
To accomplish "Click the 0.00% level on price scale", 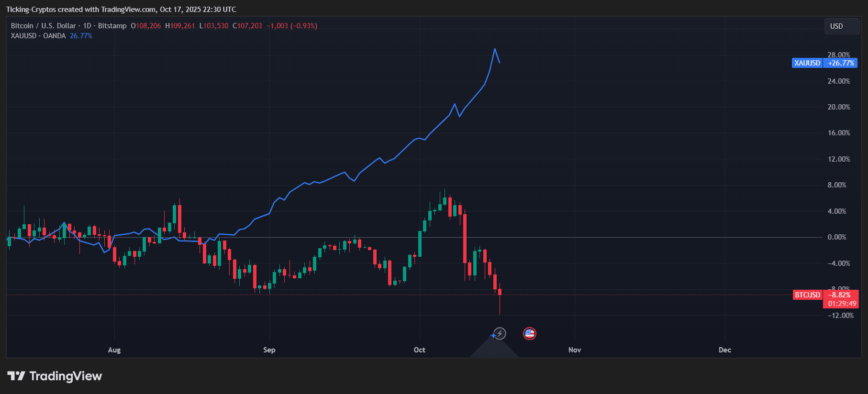I will point(836,237).
